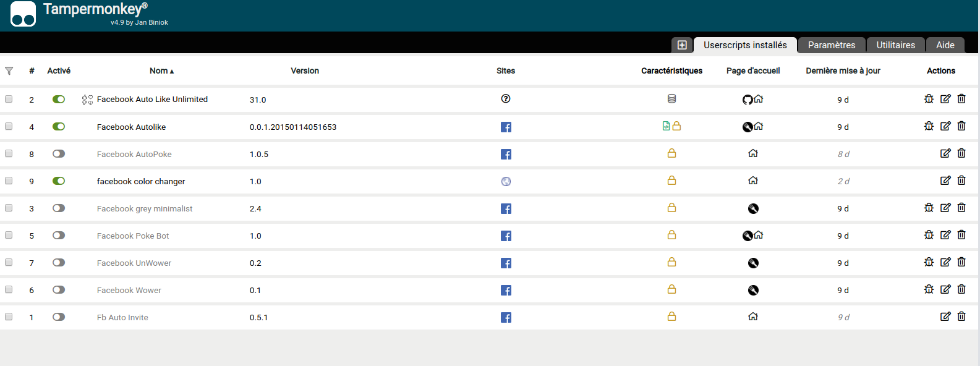Edit the Facebook AutoPoke script

945,153
